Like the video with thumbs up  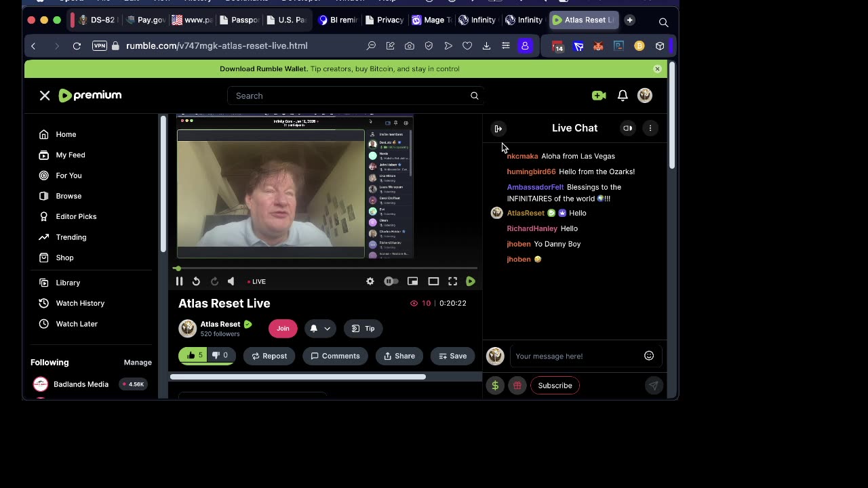(x=192, y=355)
